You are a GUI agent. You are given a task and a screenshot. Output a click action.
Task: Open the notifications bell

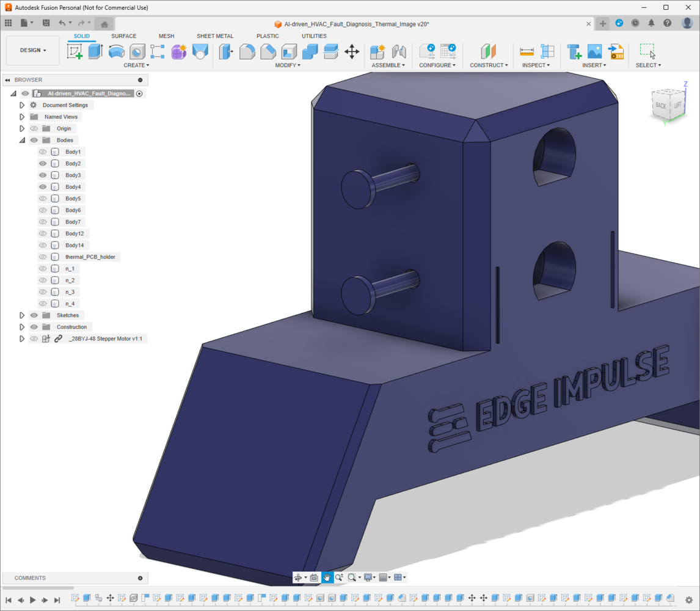(651, 23)
